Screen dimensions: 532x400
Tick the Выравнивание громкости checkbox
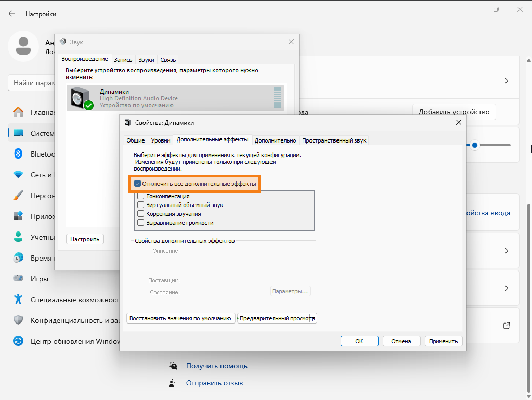coord(140,223)
